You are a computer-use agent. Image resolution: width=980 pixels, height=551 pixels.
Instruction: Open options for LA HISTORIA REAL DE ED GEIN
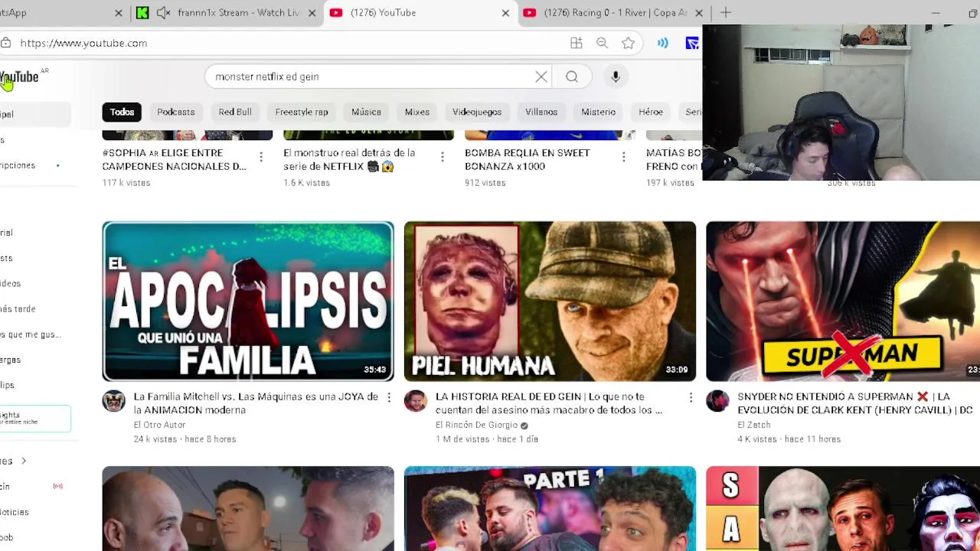click(691, 397)
